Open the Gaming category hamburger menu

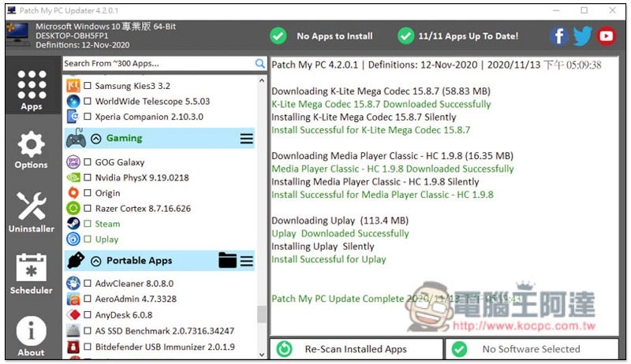point(247,139)
